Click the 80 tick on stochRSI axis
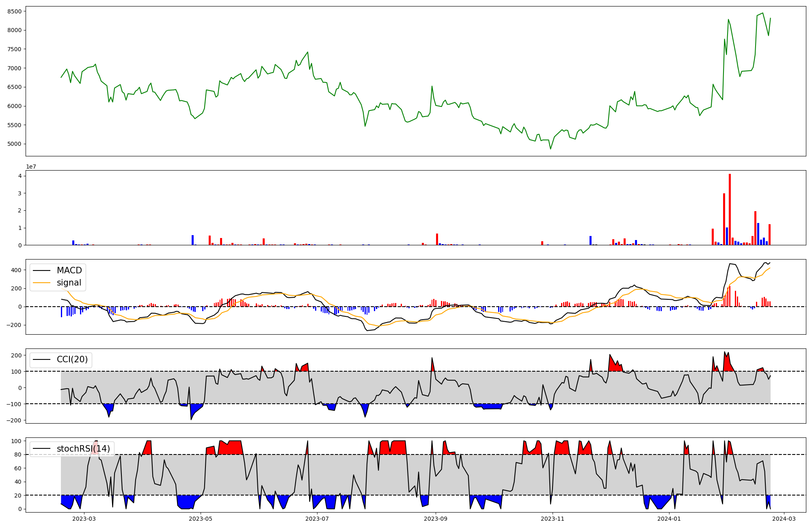The width and height of the screenshot is (812, 528). click(x=18, y=455)
